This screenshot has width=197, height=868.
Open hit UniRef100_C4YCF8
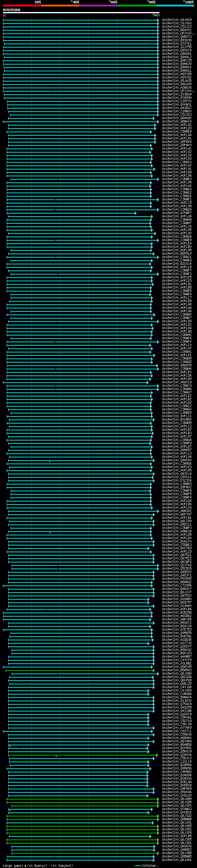177,660
